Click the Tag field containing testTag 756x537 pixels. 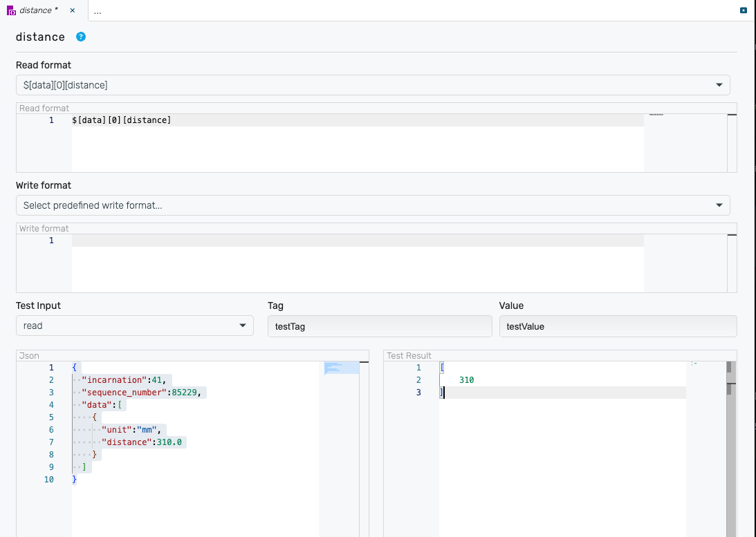379,326
